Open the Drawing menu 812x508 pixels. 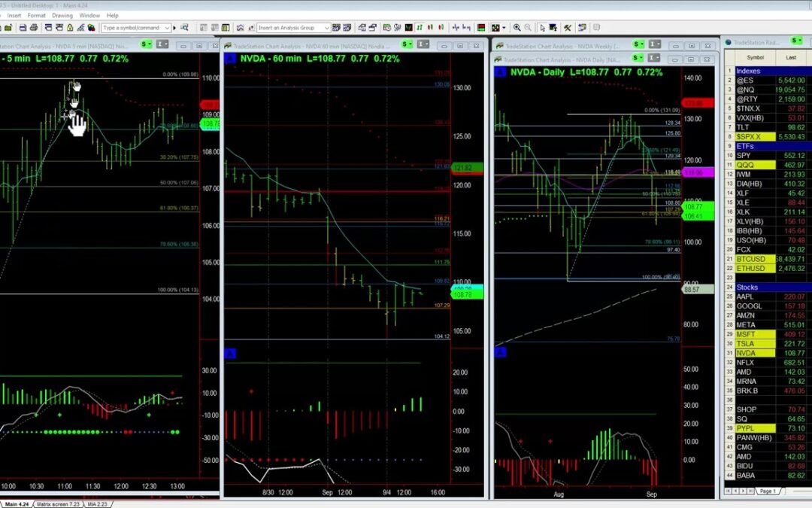coord(62,16)
